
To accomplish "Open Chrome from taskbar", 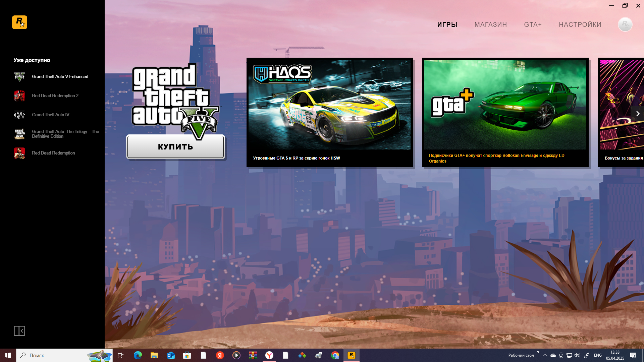I will [335, 355].
